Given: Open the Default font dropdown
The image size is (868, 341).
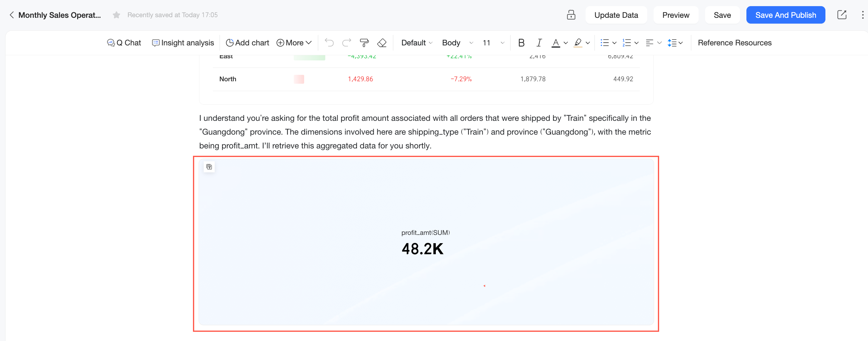Looking at the screenshot, I should click(417, 43).
